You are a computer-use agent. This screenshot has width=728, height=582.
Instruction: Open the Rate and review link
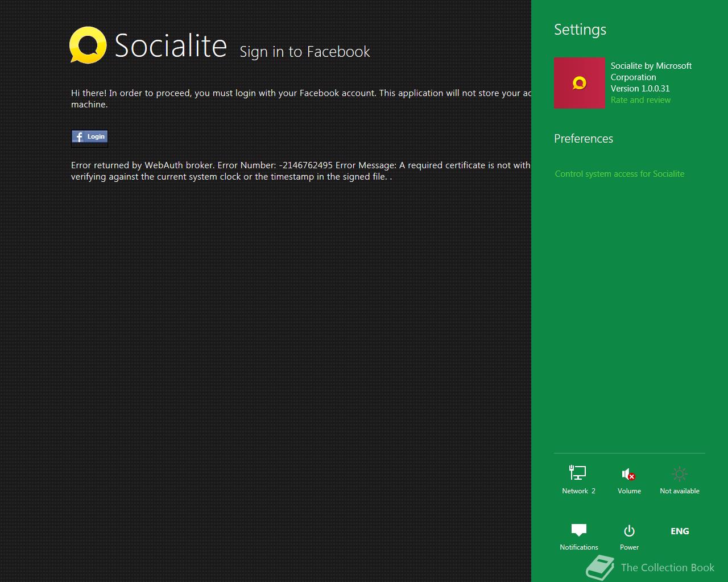640,100
